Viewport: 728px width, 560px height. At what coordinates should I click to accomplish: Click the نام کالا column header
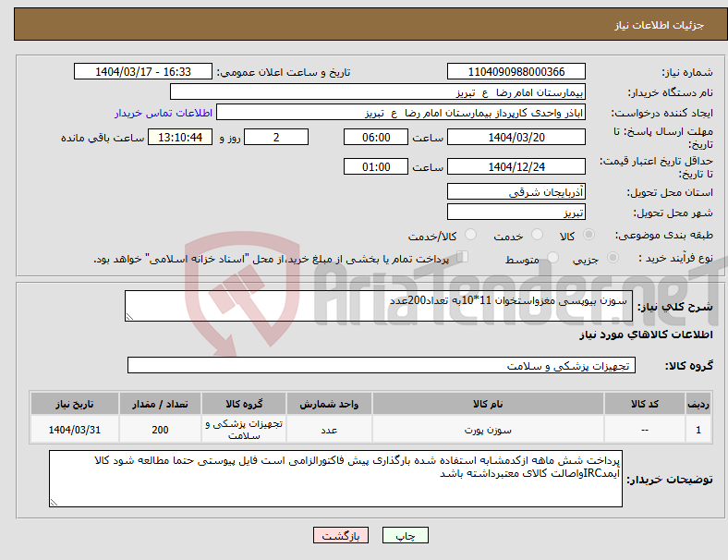(x=488, y=404)
